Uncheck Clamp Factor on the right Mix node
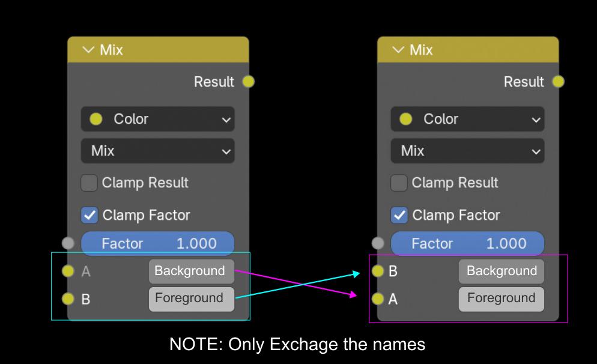 tap(399, 215)
